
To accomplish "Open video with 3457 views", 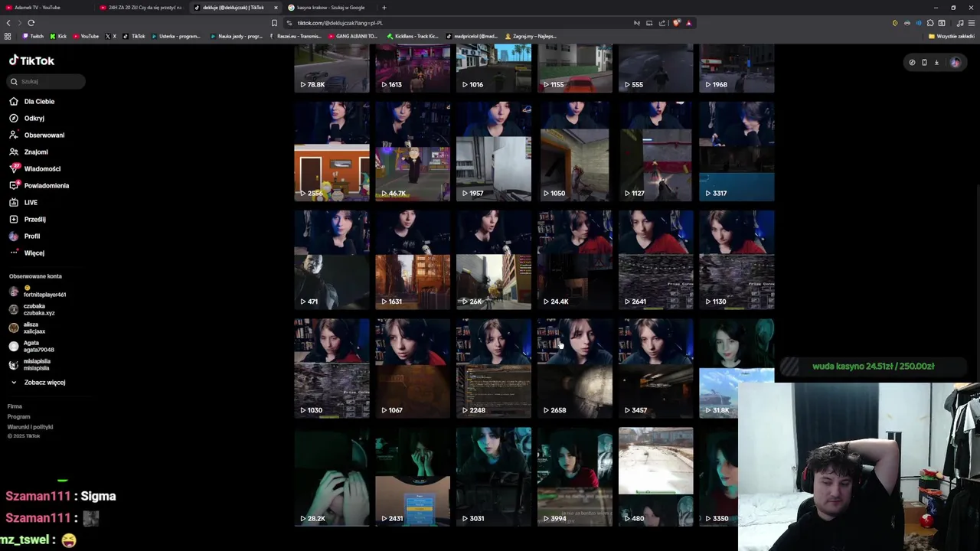I will tap(656, 369).
